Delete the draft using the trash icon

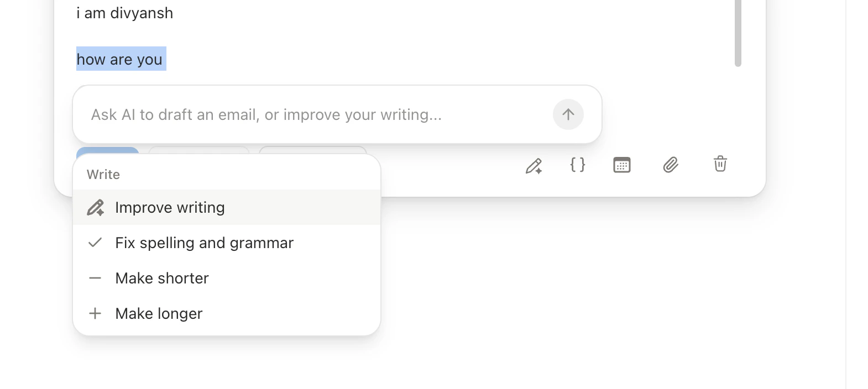click(x=719, y=164)
